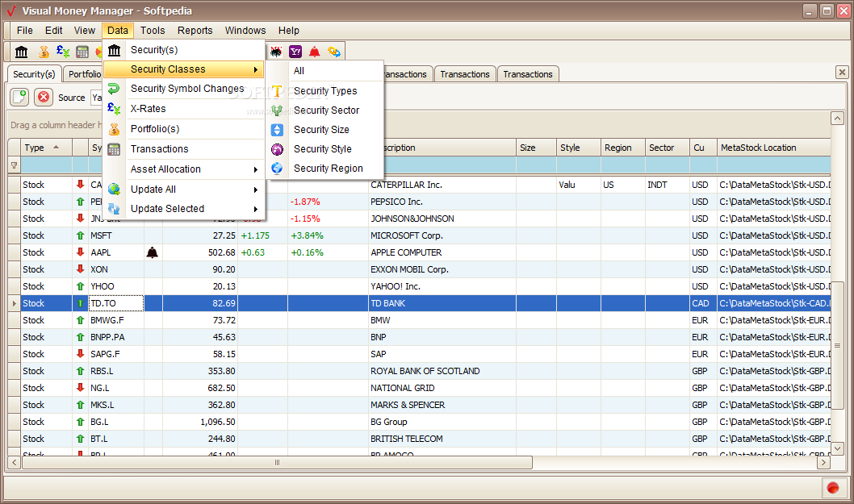Toggle sort on the Type column header
Image resolution: width=854 pixels, height=504 pixels.
pos(46,148)
